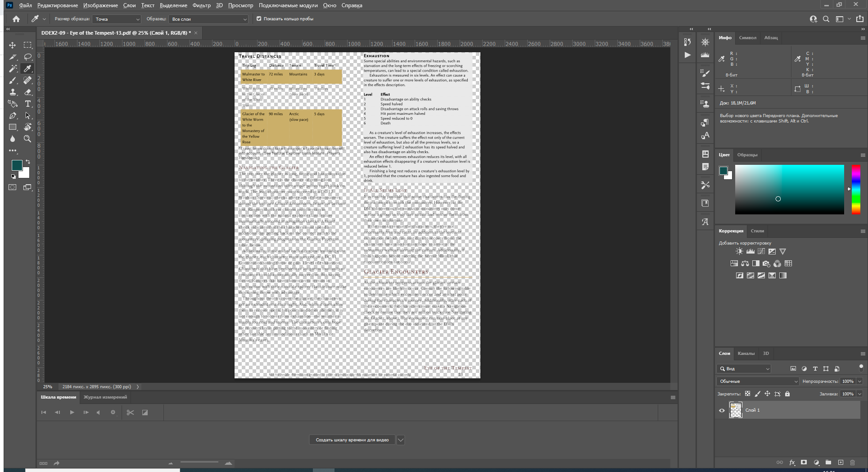868x472 pixels.
Task: Toggle lock all padlock
Action: [787, 394]
